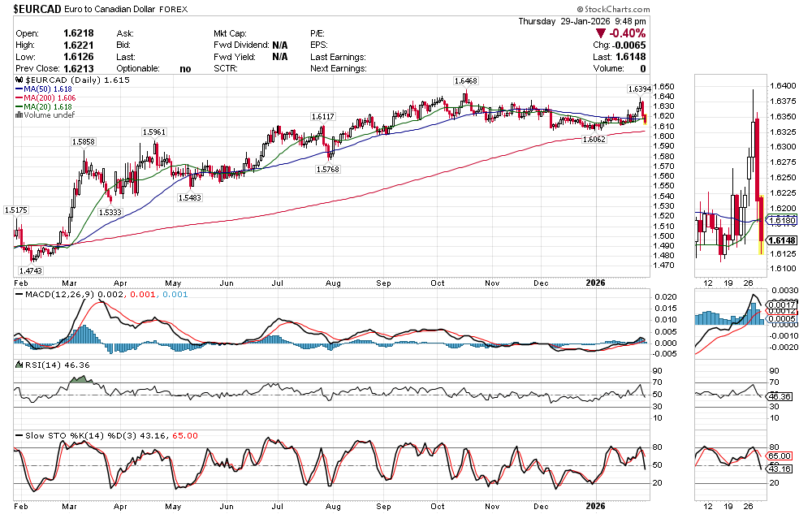This screenshot has width=812, height=514.
Task: Click the red down-arrow beside -0.40%
Action: coord(602,33)
